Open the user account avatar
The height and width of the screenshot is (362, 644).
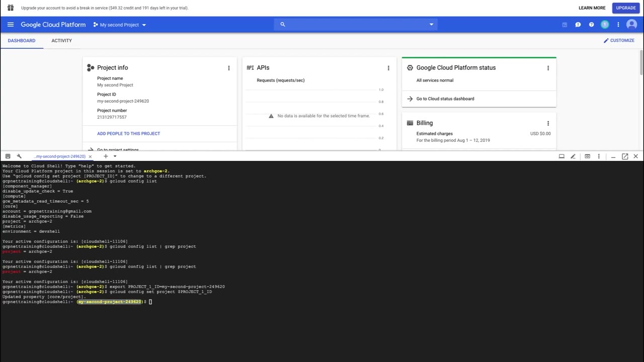coord(632,25)
